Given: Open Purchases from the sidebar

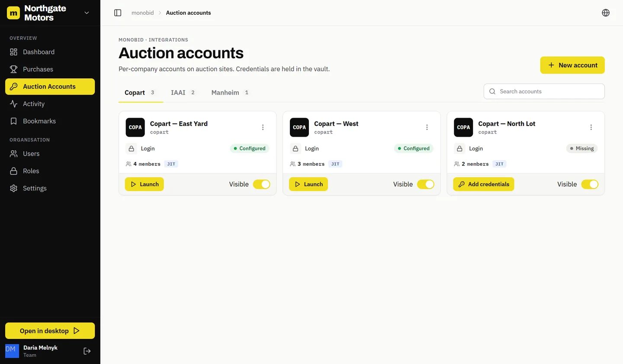Looking at the screenshot, I should tap(50, 69).
